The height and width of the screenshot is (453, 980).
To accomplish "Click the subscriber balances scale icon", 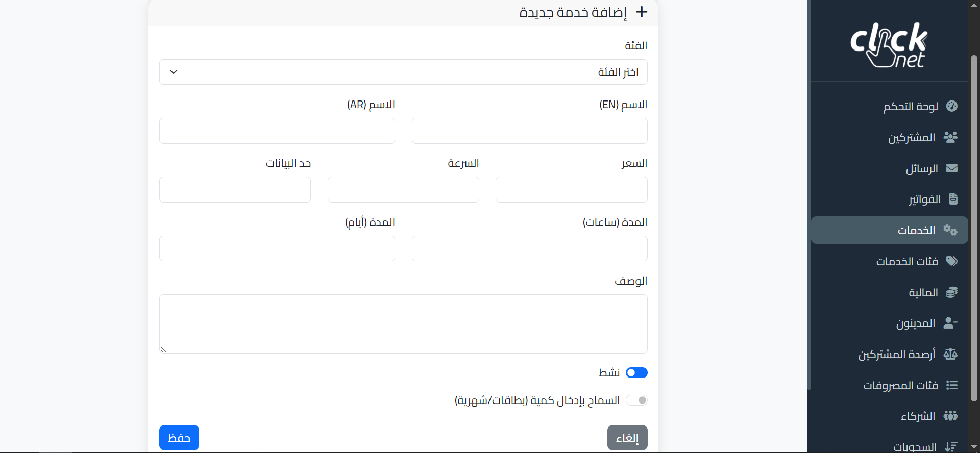I will [x=950, y=354].
